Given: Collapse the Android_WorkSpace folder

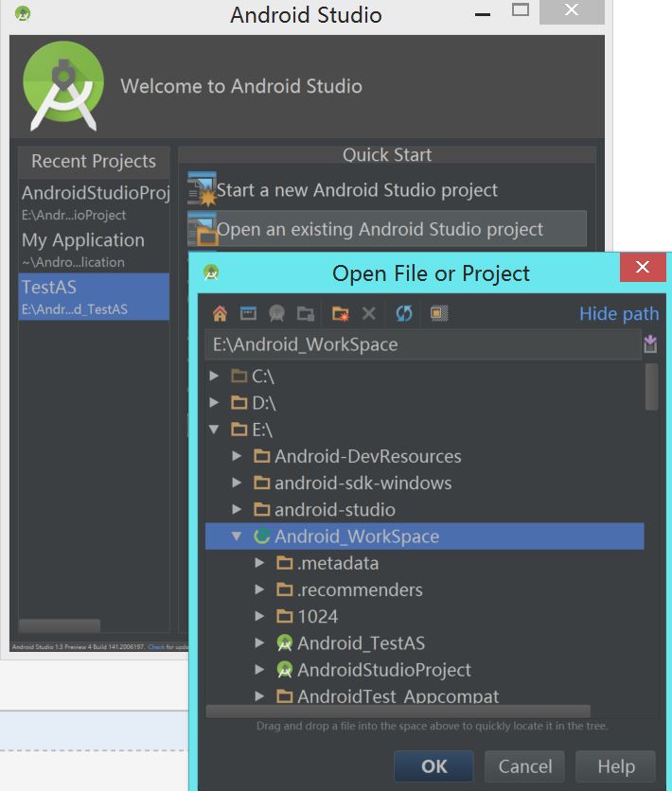Looking at the screenshot, I should [x=238, y=536].
